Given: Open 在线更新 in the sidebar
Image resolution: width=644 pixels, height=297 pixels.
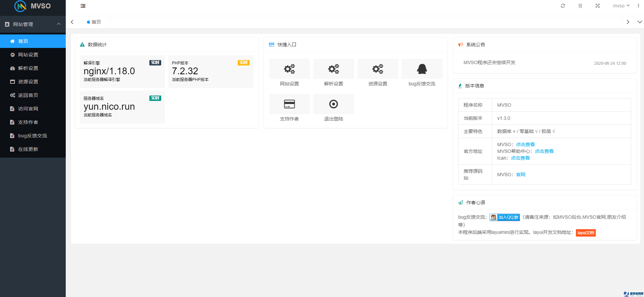Looking at the screenshot, I should coord(28,149).
